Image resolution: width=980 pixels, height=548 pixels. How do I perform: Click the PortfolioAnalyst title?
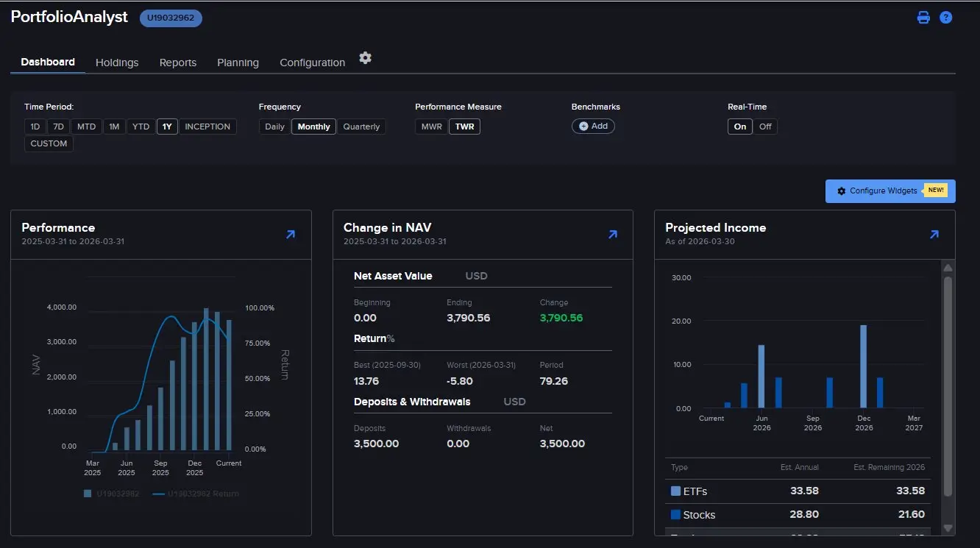coord(70,17)
